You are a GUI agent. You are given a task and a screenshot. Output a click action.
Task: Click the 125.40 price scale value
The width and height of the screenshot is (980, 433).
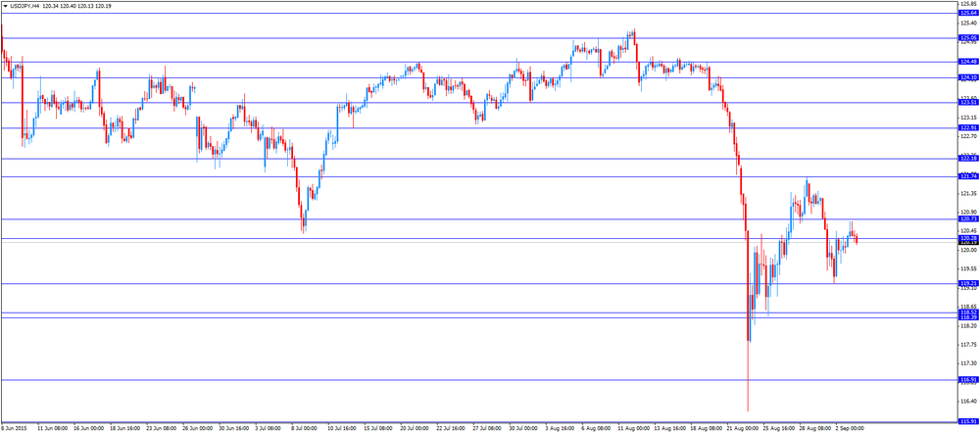[969, 24]
